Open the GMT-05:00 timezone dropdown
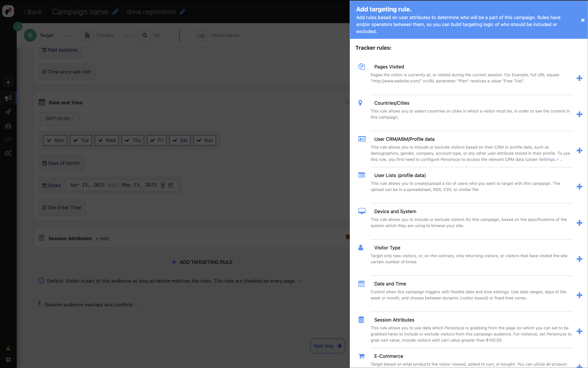This screenshot has width=588, height=368. [59, 118]
